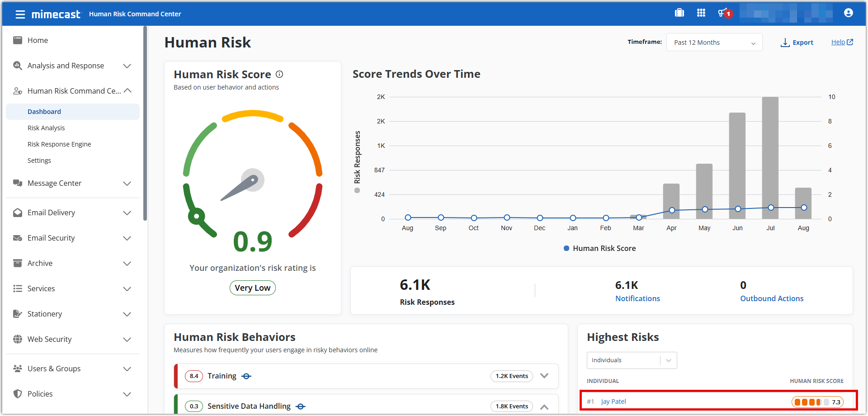Image resolution: width=868 pixels, height=416 pixels.
Task: Click the briefcase icon in header
Action: 679,13
